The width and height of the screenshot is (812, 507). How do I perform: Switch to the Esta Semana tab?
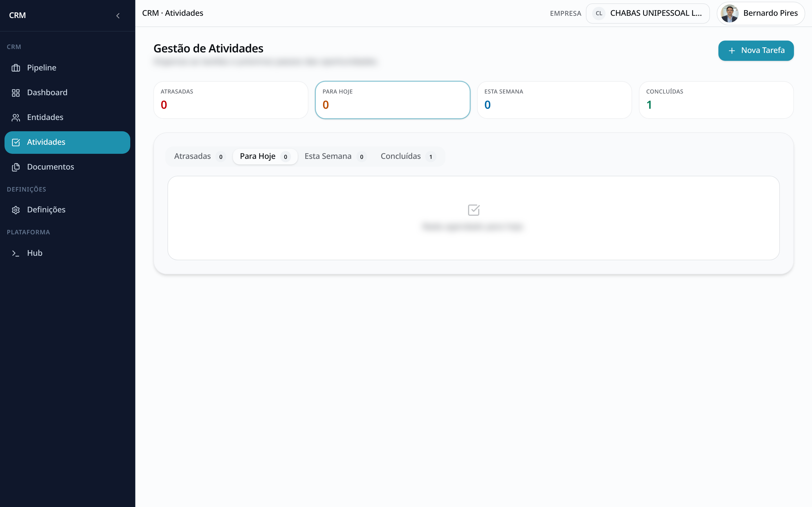(335, 156)
